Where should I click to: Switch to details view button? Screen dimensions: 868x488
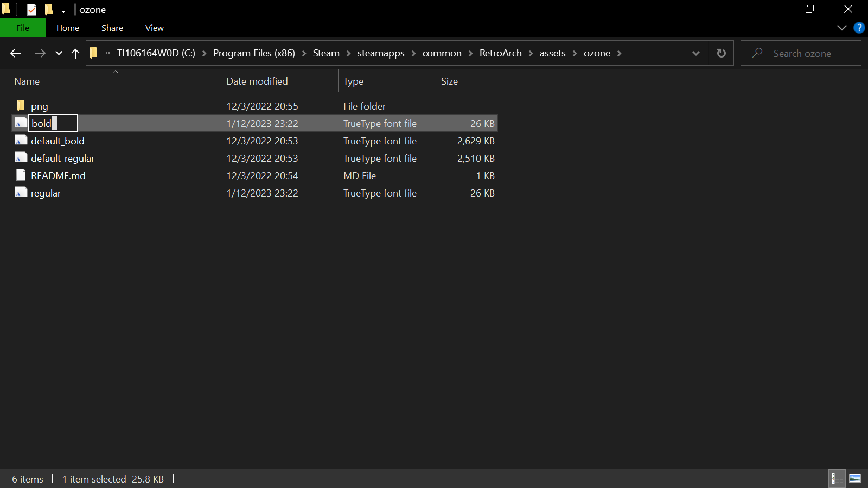pos(837,478)
